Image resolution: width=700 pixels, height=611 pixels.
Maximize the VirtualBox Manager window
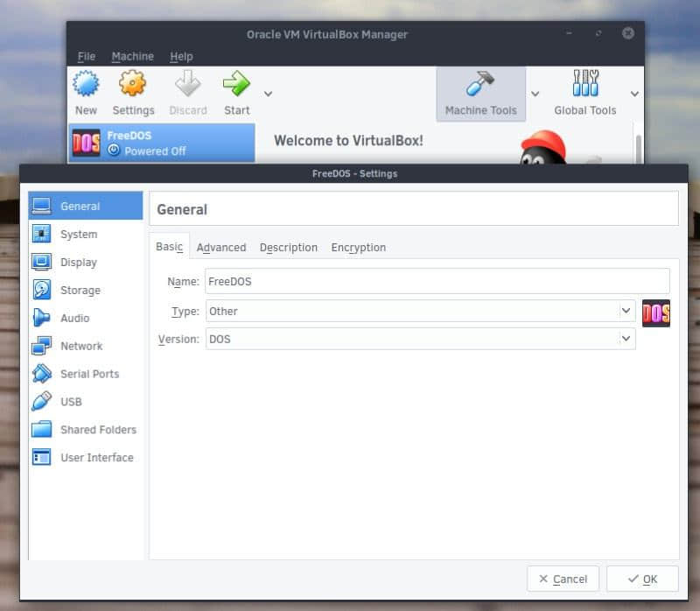pyautogui.click(x=598, y=33)
